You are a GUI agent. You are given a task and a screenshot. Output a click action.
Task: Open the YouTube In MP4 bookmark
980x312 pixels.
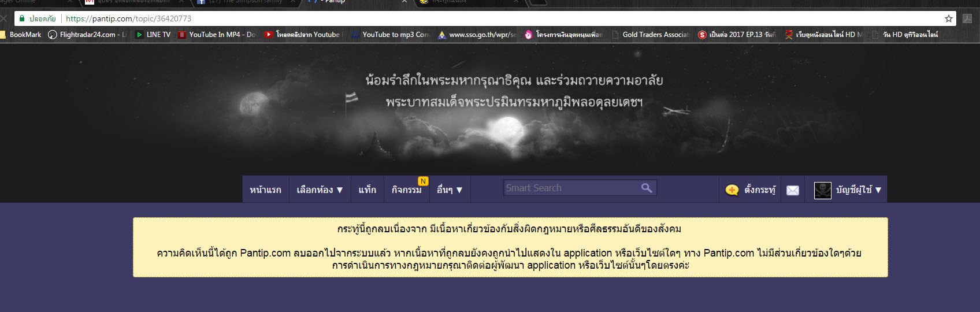217,35
